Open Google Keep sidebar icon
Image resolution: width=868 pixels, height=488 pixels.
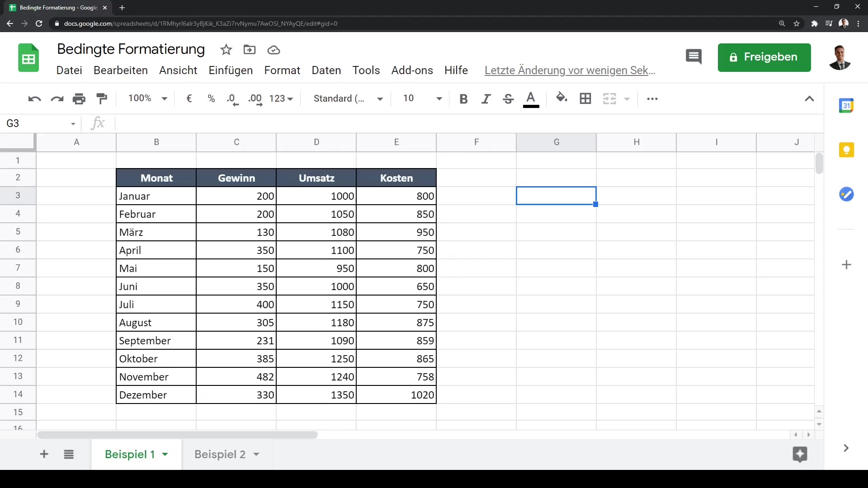pyautogui.click(x=846, y=150)
